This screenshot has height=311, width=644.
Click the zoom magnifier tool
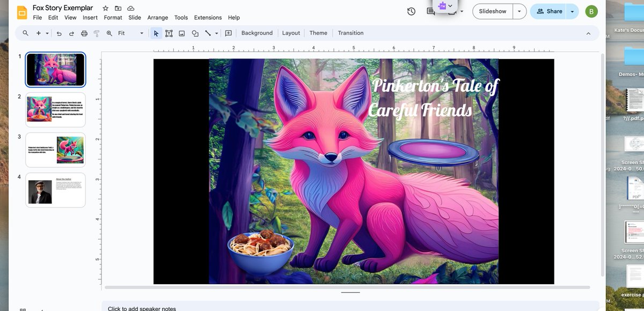(109, 33)
